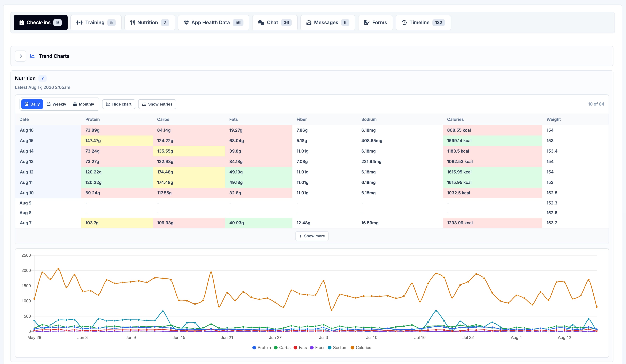Click Show more to load rows

click(312, 236)
